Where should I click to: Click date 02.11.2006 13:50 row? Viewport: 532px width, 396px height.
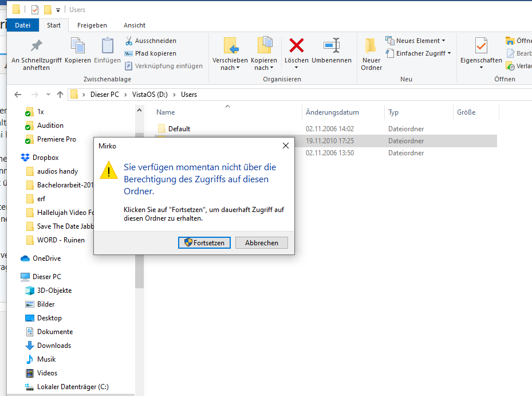(330, 153)
